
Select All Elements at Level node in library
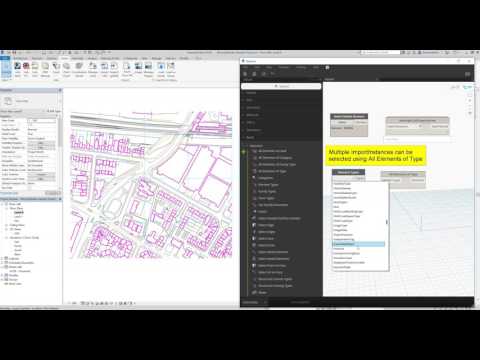(272, 151)
